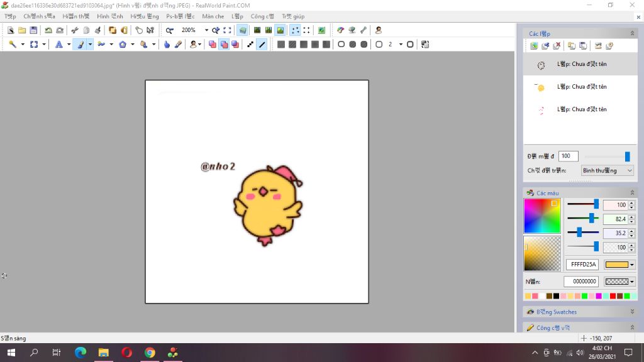Viewport: 644px width, 362px height.
Task: Open the Màn che menu
Action: pos(213,16)
